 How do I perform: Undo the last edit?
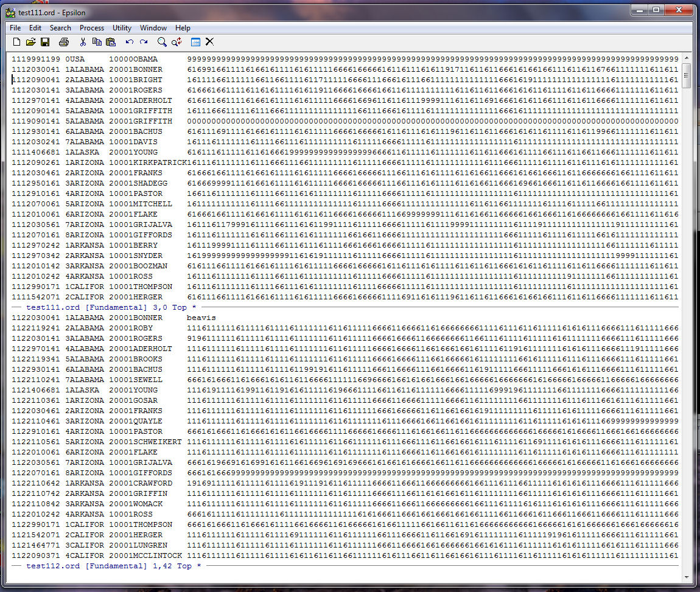(129, 42)
